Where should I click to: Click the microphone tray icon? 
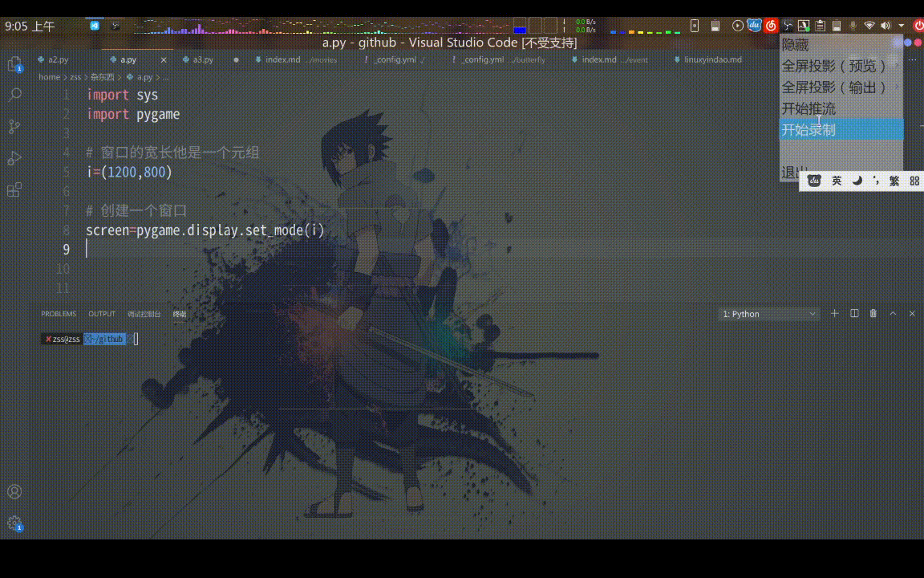pyautogui.click(x=853, y=26)
